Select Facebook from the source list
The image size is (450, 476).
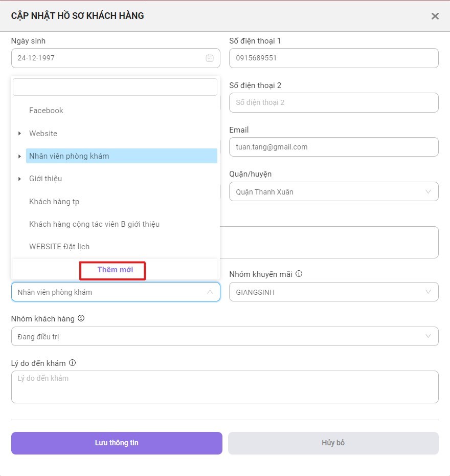46,111
